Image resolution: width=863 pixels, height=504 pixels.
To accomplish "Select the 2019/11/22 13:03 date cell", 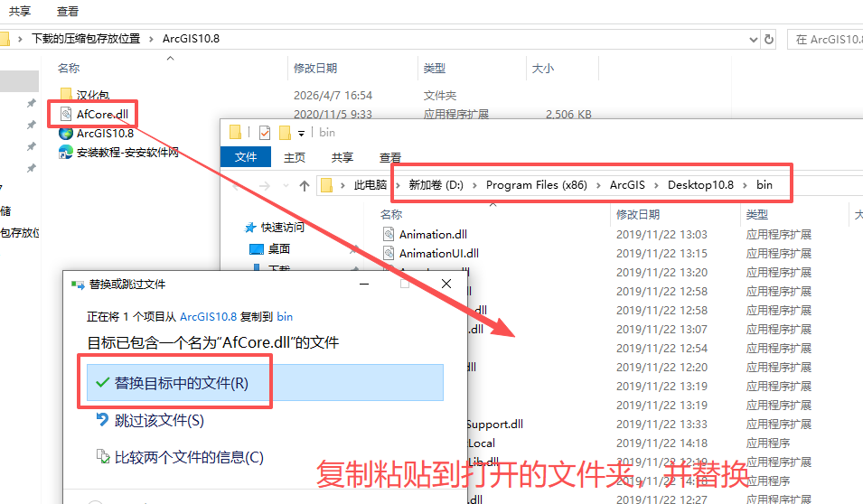I will [661, 235].
